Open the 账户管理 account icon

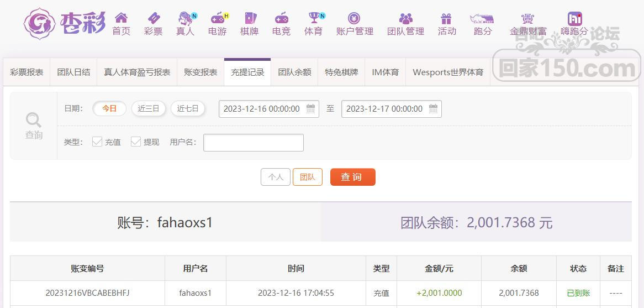tap(354, 18)
